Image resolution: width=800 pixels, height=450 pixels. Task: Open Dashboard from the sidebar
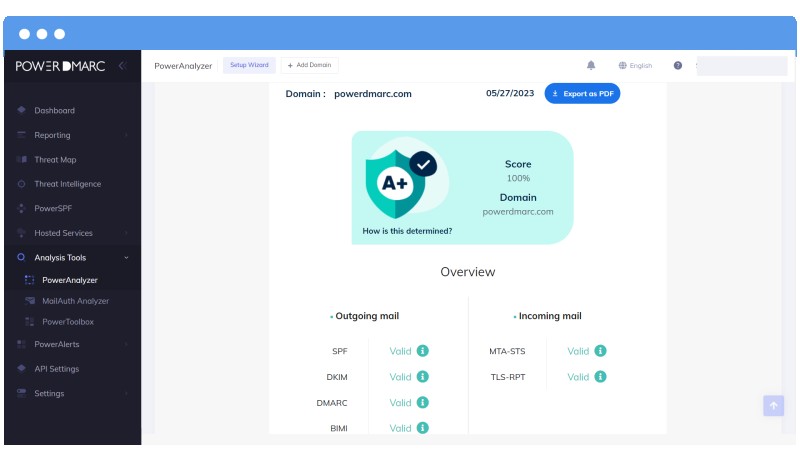click(55, 110)
